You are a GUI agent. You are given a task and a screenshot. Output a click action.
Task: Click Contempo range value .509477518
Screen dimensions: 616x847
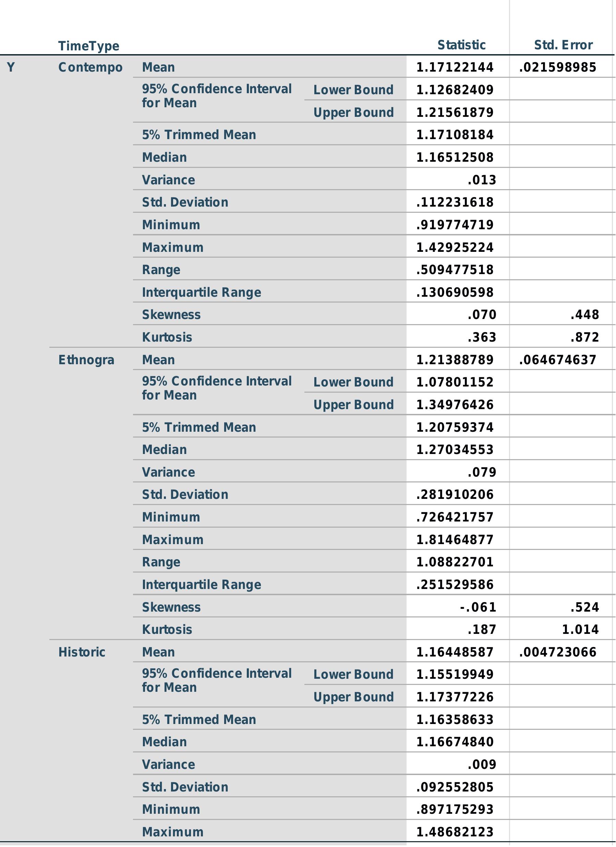(x=455, y=270)
